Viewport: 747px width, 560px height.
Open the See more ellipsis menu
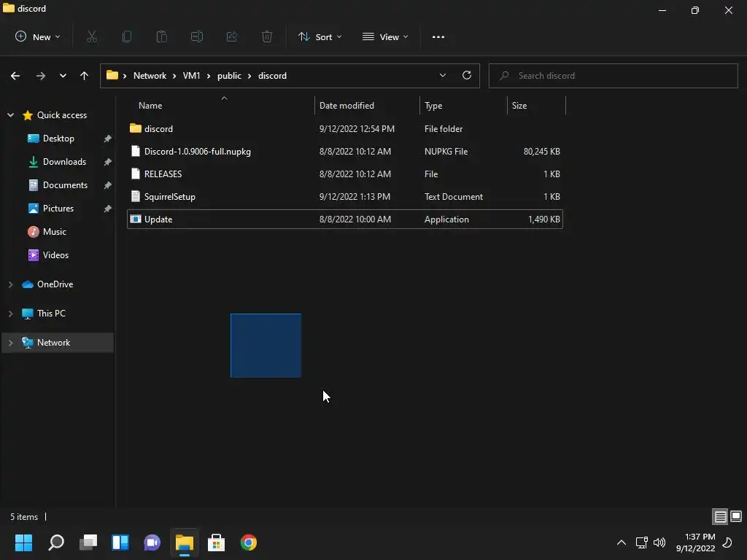point(438,36)
